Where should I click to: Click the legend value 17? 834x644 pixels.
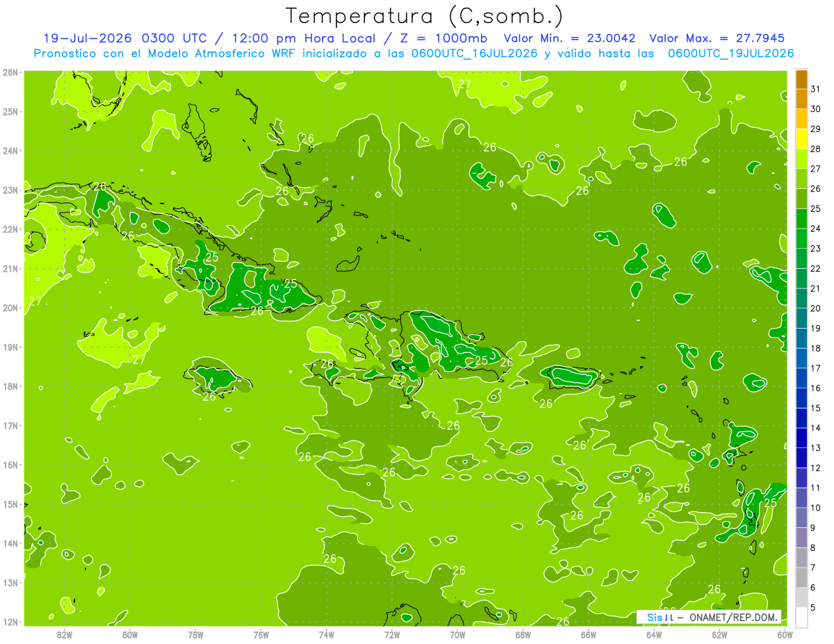815,368
